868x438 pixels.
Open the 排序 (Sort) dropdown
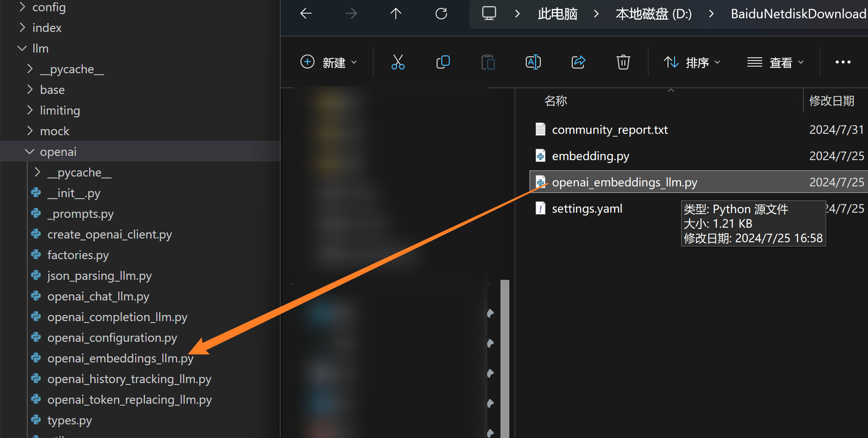(x=692, y=62)
